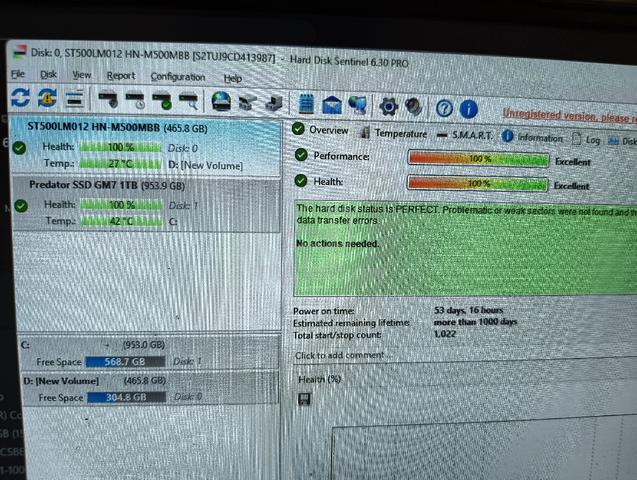This screenshot has width=637, height=480.
Task: Click the 304.8 GB free space bar
Action: (x=126, y=397)
